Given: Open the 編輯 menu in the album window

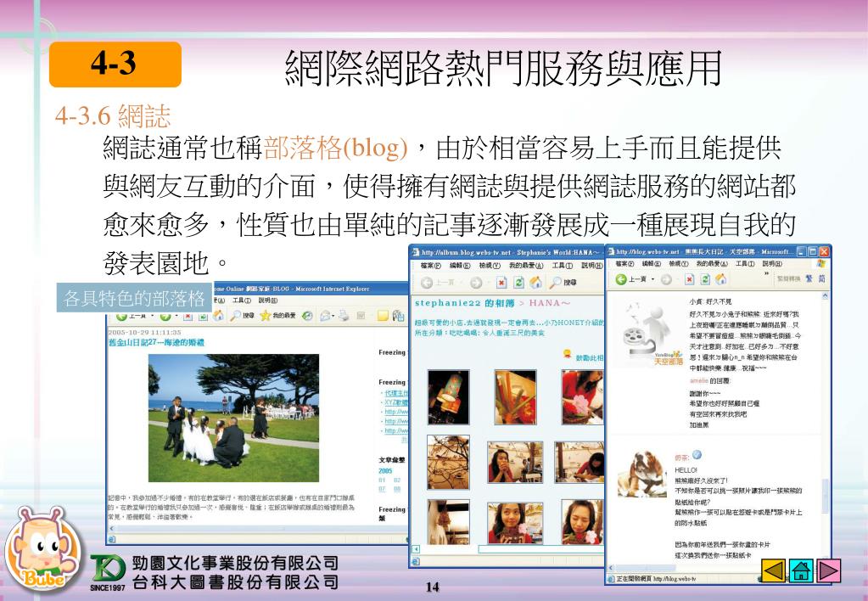Looking at the screenshot, I should 460,266.
